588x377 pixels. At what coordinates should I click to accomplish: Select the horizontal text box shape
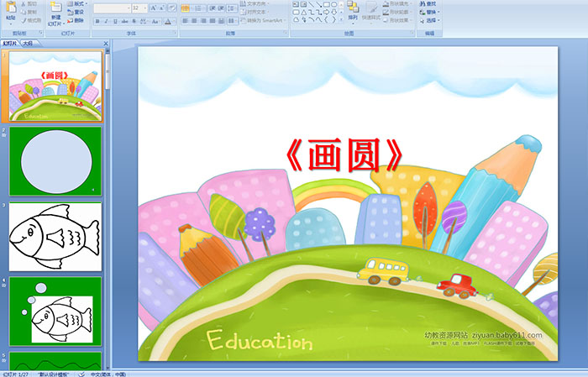[x=296, y=4]
